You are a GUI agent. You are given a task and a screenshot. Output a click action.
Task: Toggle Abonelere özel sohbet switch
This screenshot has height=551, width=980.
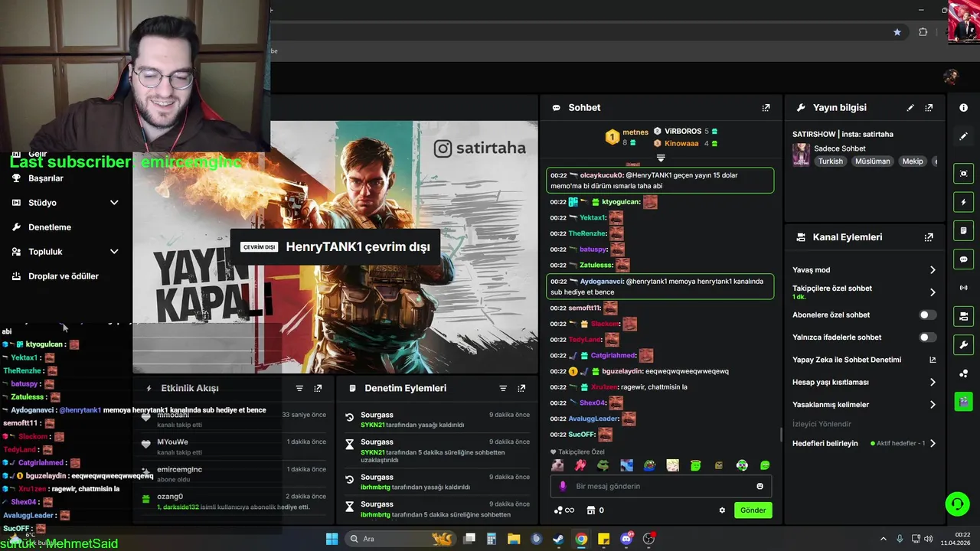tap(927, 315)
